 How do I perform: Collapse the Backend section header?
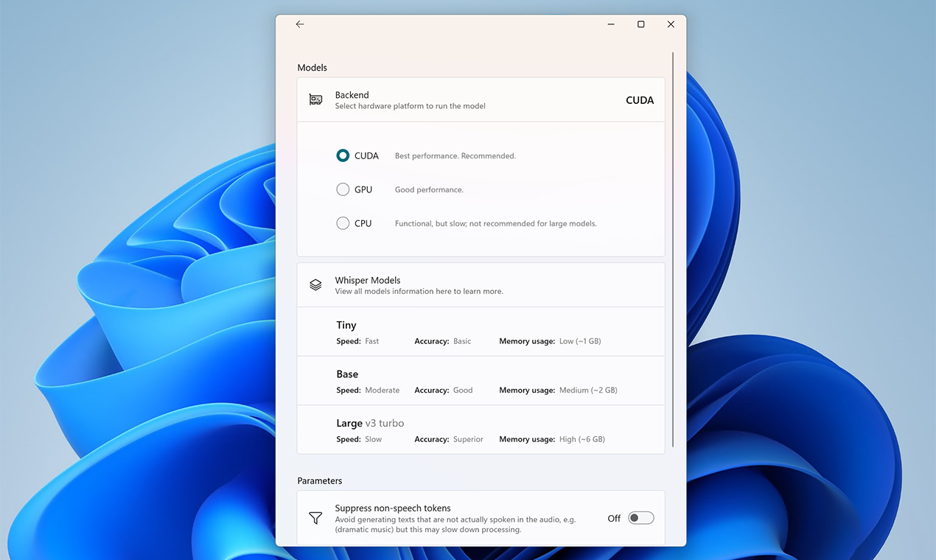481,99
